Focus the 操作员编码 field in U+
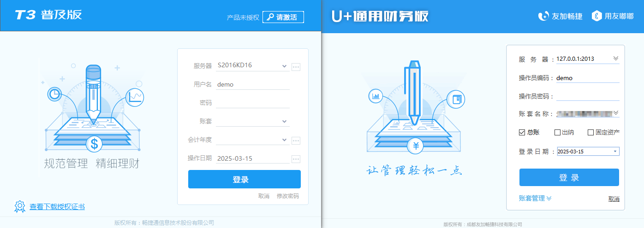This screenshot has height=228, width=644. [x=588, y=78]
